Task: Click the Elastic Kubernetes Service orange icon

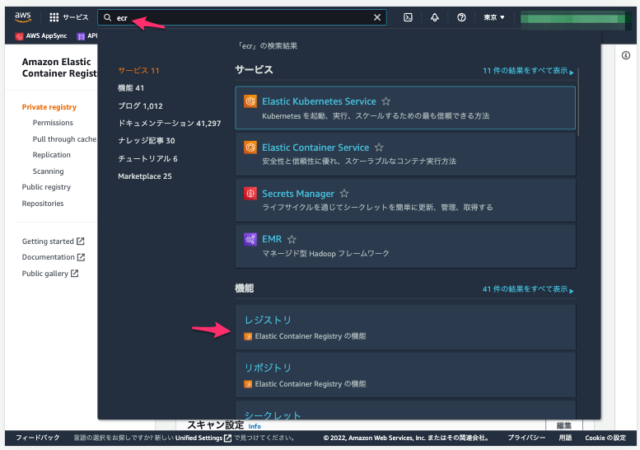Action: [250, 101]
